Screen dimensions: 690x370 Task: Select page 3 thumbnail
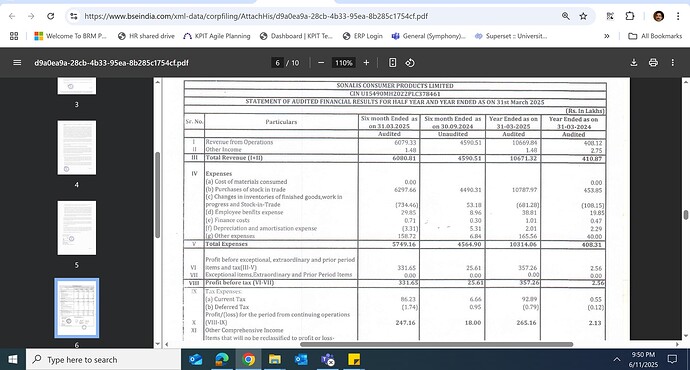77,86
